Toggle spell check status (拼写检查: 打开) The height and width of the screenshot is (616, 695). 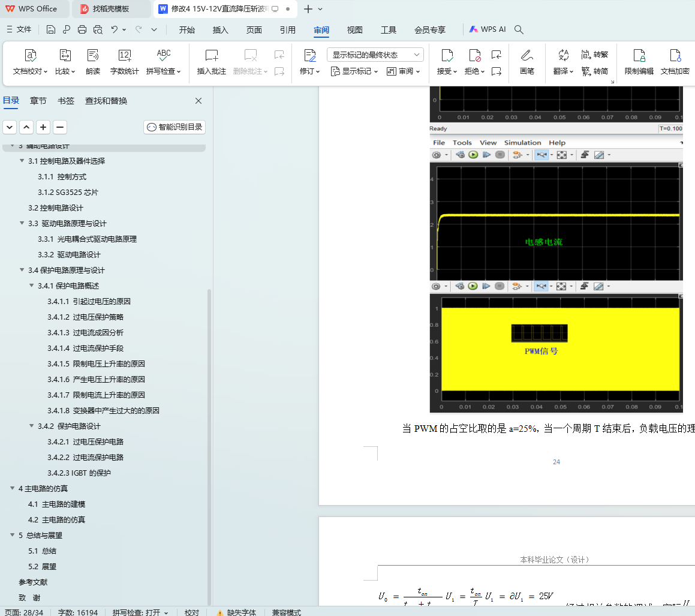point(140,612)
